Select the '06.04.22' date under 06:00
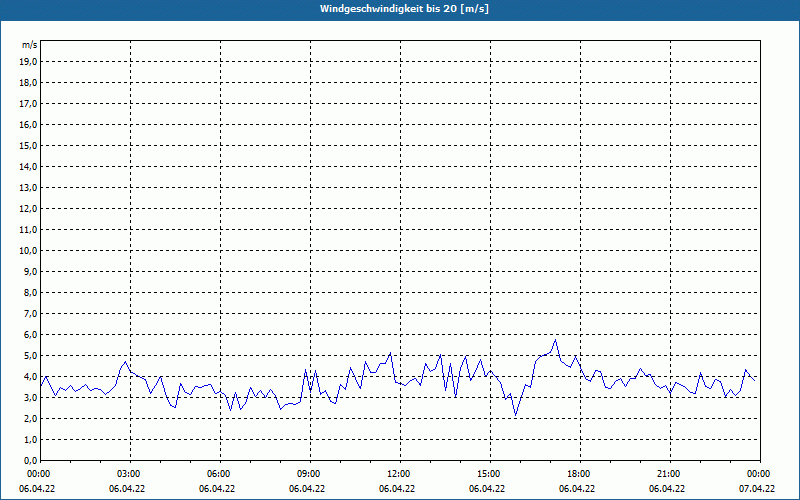This screenshot has height=500, width=800. click(217, 488)
